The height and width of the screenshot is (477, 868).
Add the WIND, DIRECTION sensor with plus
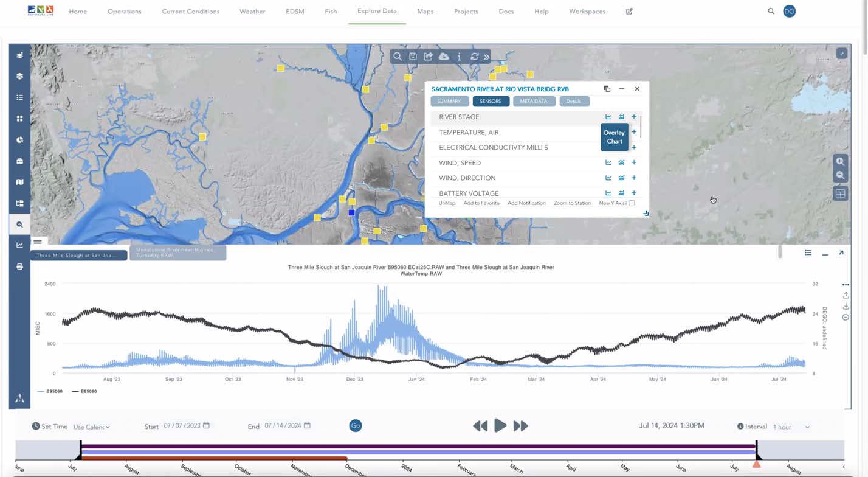click(634, 178)
